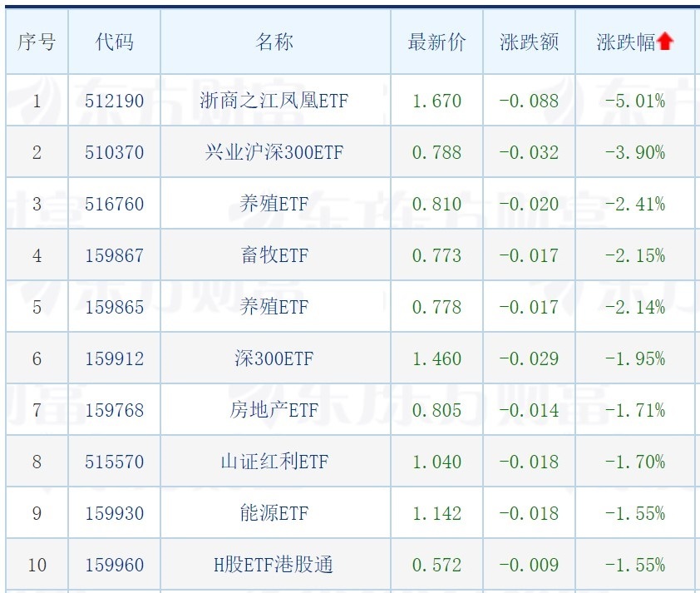Viewport: 700px width, 593px height.
Task: Click the 名称 column header
Action: (274, 42)
